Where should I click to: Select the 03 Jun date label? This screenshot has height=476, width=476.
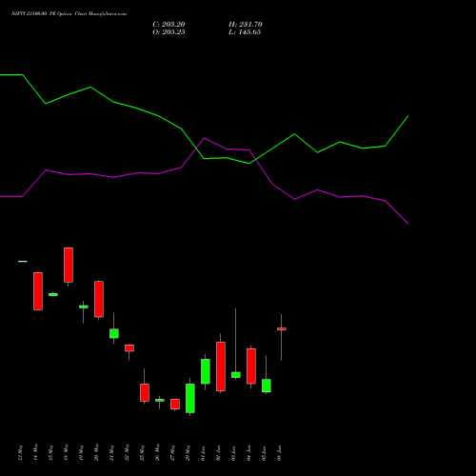click(x=234, y=453)
